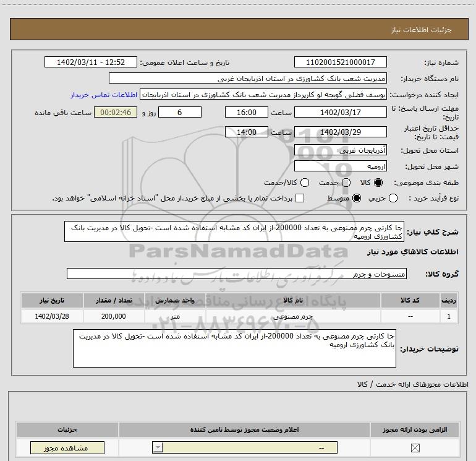Click the remaining days field showing 6
This screenshot has width=476, height=461.
click(180, 112)
